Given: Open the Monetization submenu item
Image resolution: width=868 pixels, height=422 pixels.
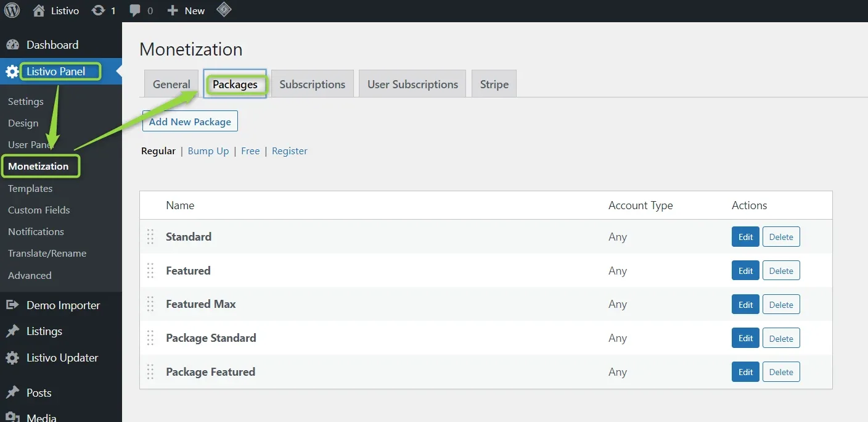Looking at the screenshot, I should [x=38, y=167].
